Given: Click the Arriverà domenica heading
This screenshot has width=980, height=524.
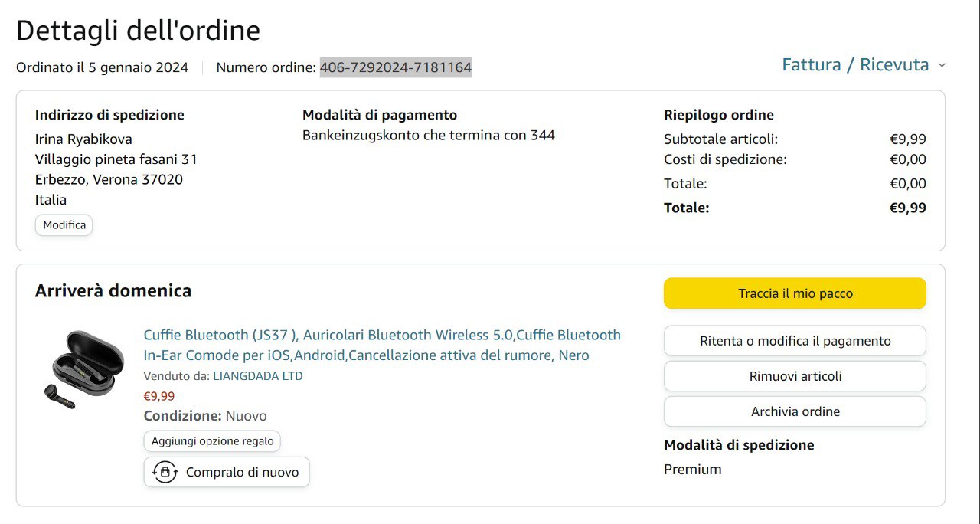Looking at the screenshot, I should (x=113, y=291).
